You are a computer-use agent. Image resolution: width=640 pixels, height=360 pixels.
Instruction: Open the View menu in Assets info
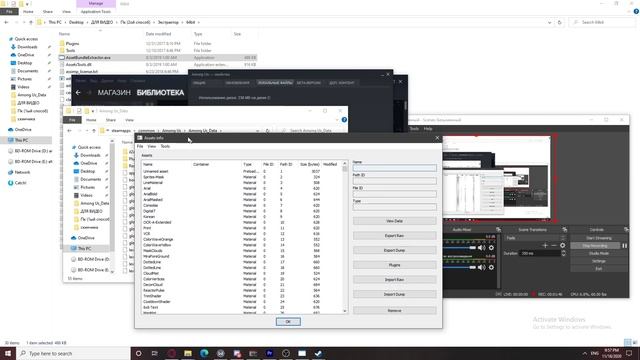click(152, 146)
